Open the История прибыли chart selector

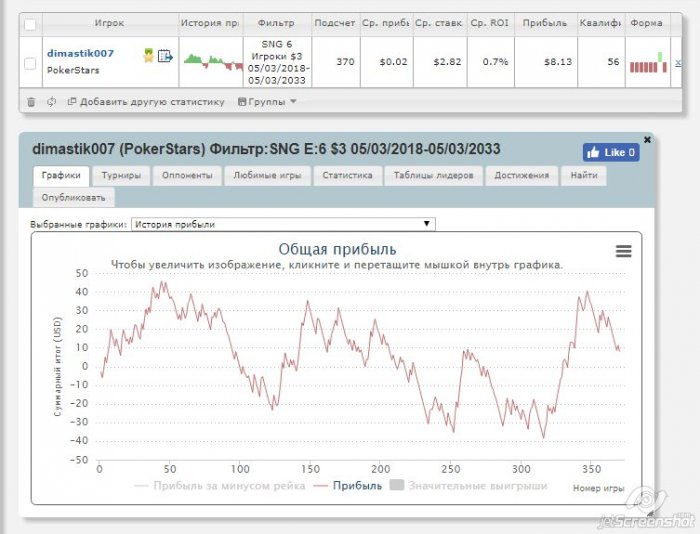click(x=283, y=224)
